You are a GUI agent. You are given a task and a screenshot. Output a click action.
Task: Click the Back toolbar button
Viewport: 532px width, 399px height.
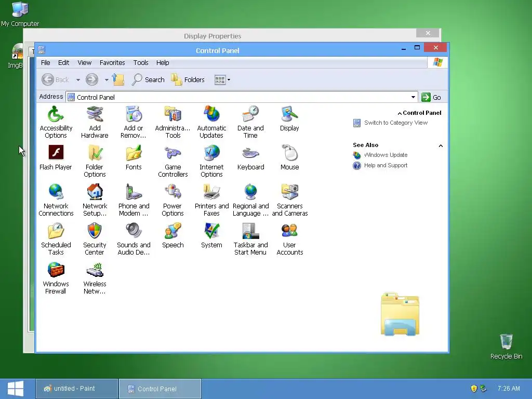pos(55,79)
